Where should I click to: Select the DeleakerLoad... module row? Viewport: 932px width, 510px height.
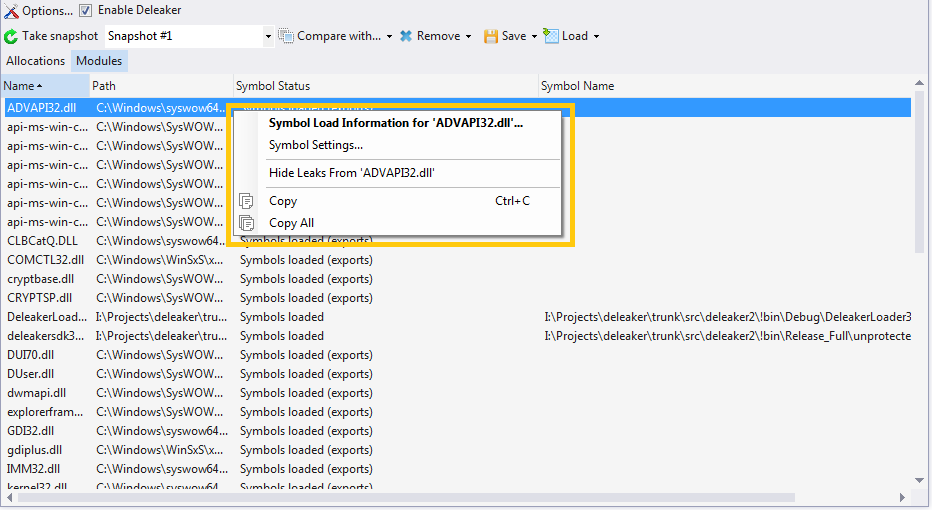456,317
